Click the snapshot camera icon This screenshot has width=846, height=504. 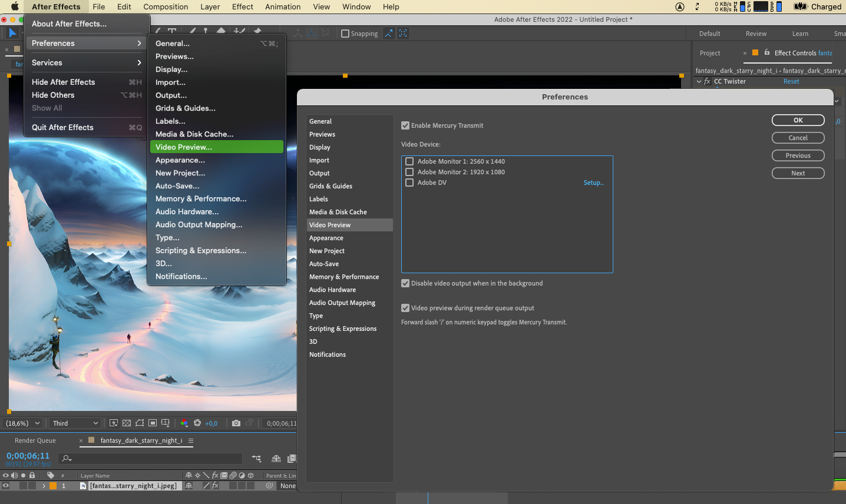(x=236, y=423)
